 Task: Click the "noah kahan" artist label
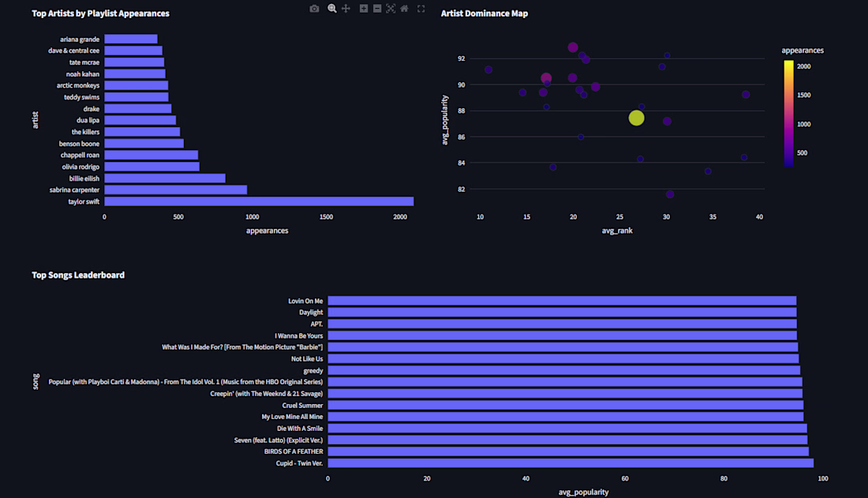click(83, 73)
